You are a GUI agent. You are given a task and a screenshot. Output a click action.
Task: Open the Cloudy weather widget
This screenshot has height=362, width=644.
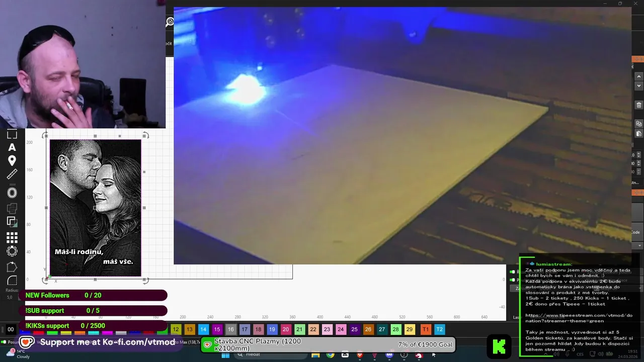18,354
